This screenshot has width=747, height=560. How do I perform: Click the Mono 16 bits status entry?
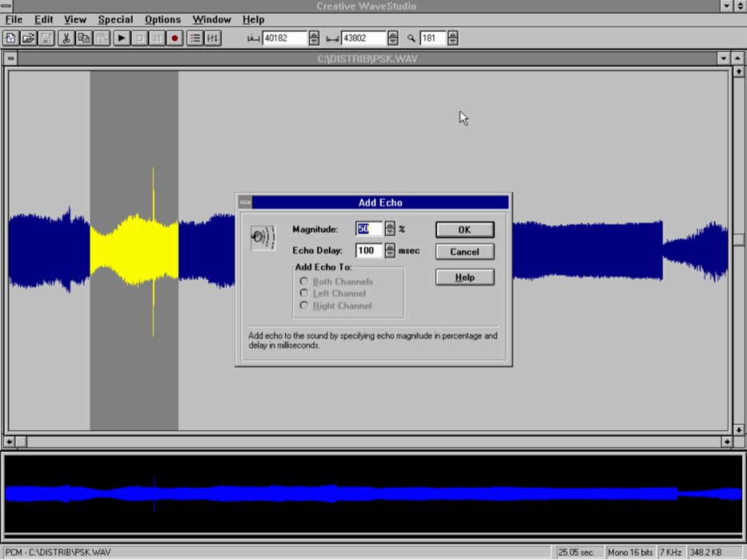pyautogui.click(x=630, y=552)
